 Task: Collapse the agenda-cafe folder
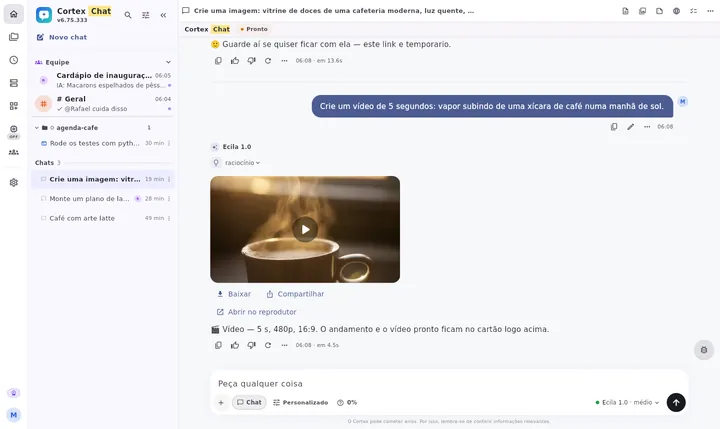tap(37, 128)
